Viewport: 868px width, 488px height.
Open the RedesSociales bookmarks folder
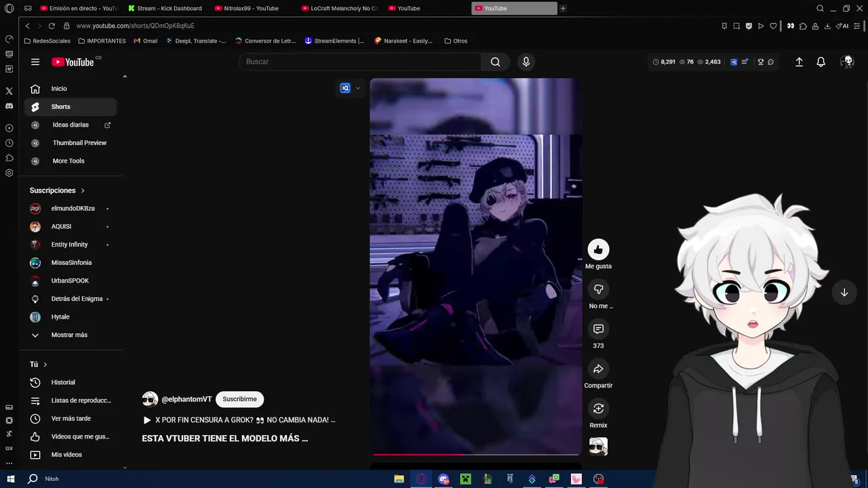47,41
